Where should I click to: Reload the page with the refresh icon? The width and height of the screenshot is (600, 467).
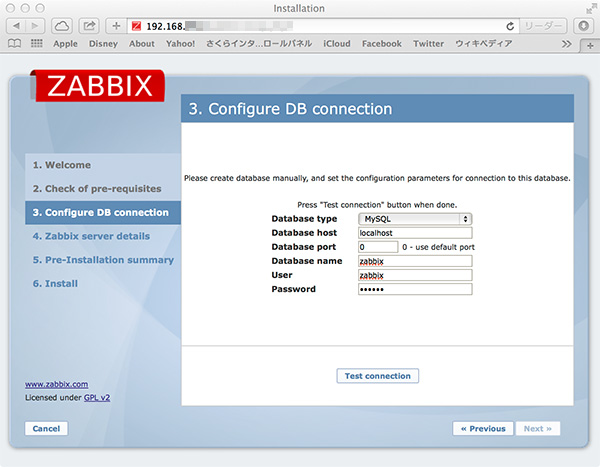(x=510, y=25)
